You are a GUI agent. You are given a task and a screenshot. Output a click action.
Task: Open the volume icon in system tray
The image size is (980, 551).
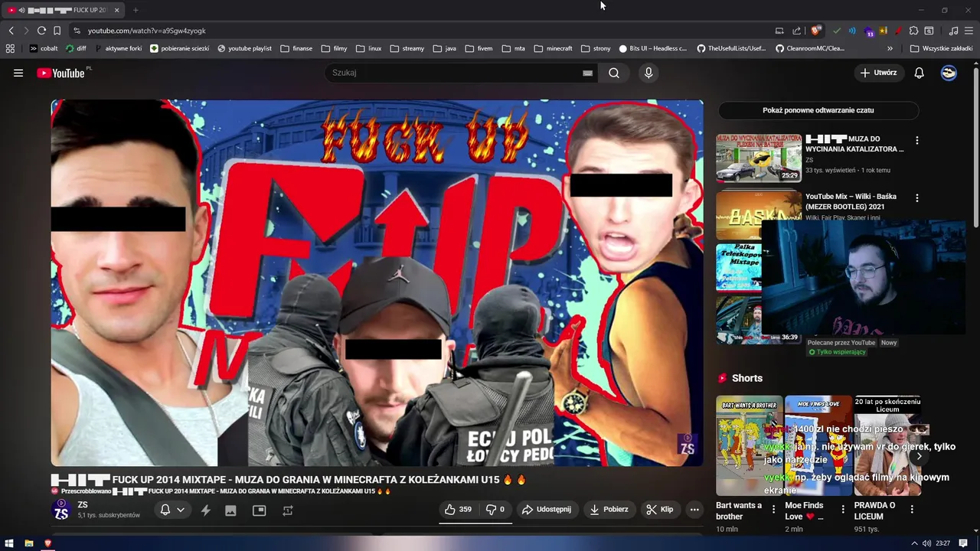(x=927, y=543)
